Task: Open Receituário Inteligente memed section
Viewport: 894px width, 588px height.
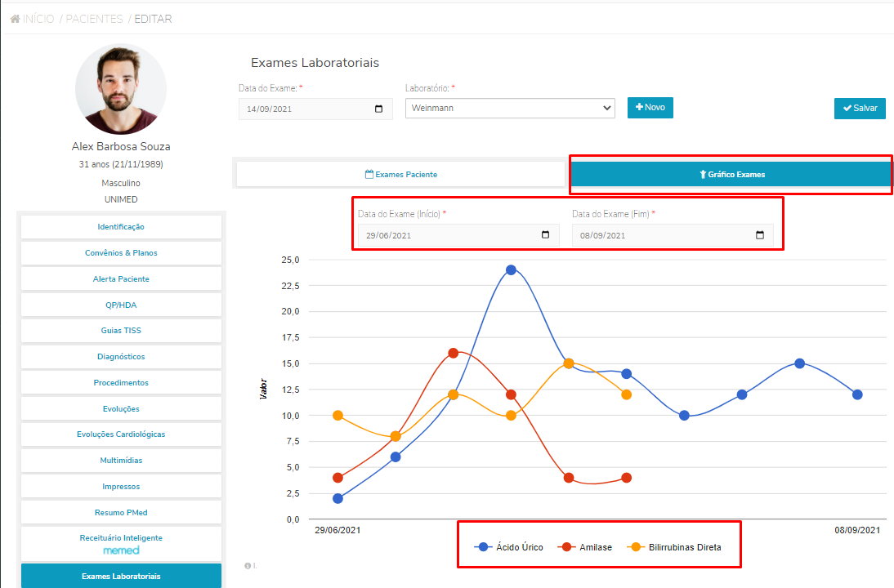Action: [121, 544]
